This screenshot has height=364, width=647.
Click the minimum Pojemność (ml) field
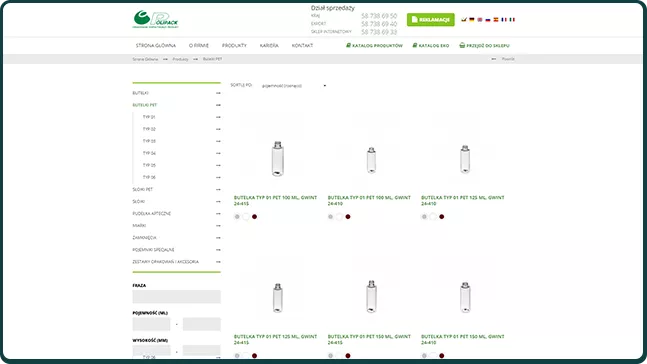151,324
